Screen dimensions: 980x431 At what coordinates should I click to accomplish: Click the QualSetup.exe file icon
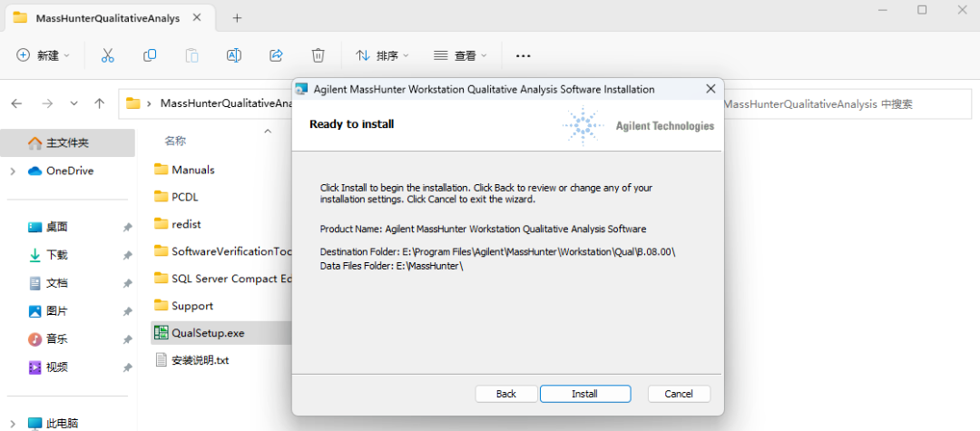point(162,333)
